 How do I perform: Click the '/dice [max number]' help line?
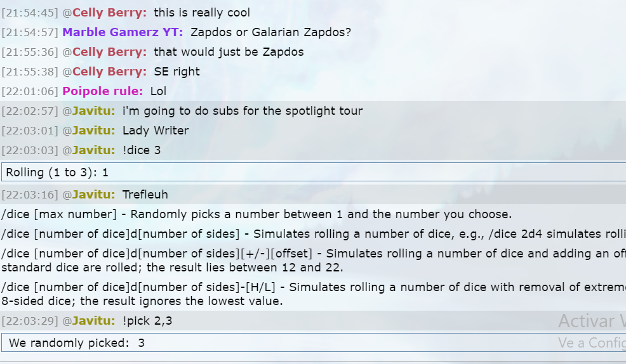click(256, 214)
